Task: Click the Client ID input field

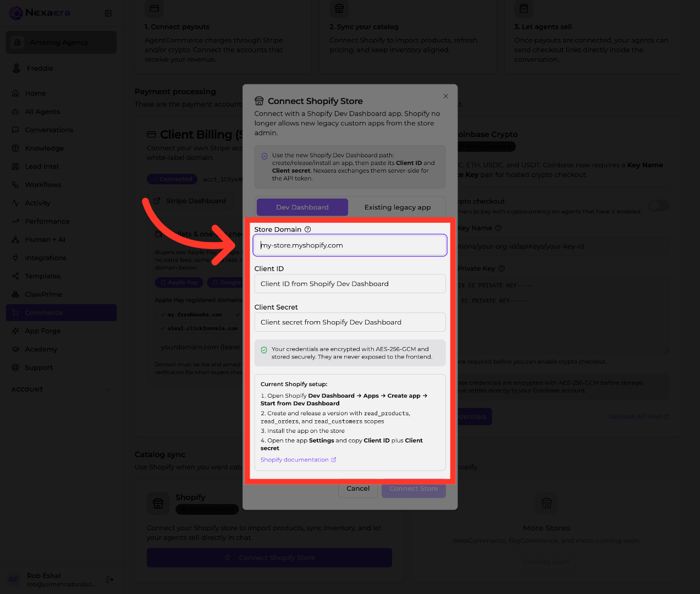Action: (x=350, y=284)
